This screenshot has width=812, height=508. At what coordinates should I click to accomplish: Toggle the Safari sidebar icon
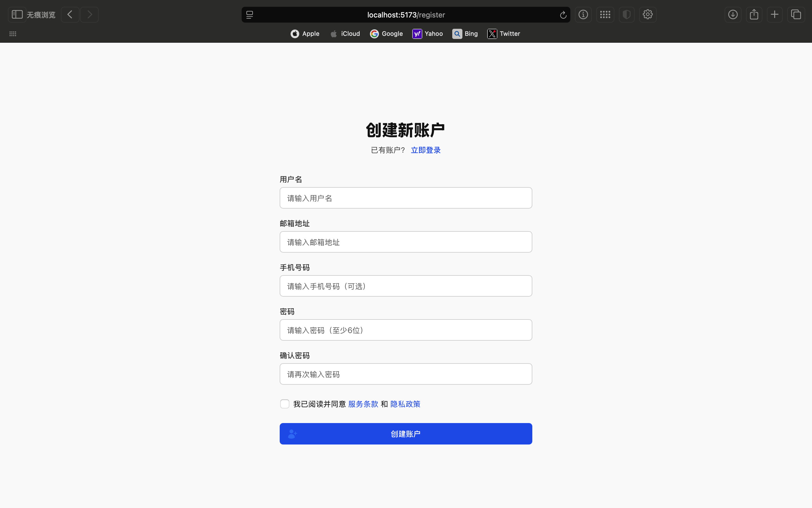(x=17, y=14)
